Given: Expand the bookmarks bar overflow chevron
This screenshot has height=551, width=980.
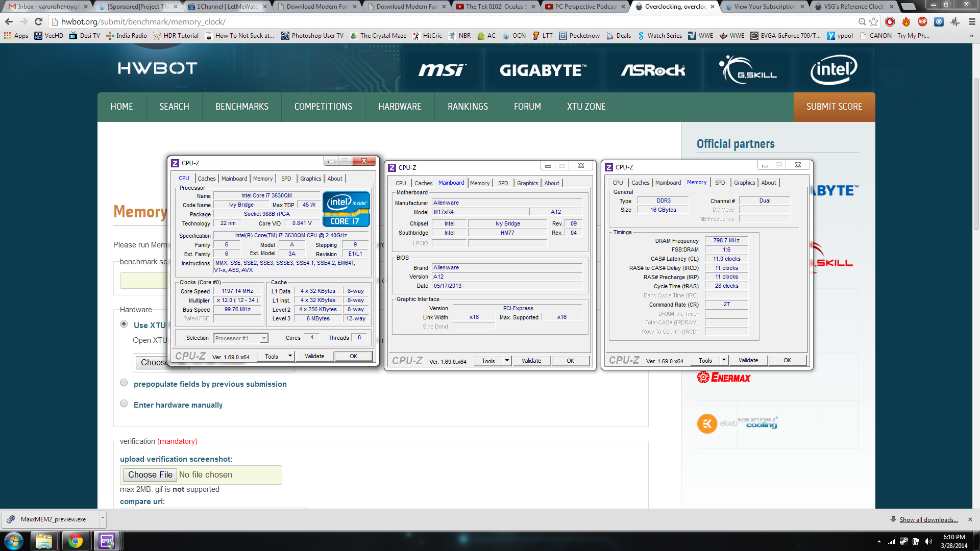Looking at the screenshot, I should 971,36.
